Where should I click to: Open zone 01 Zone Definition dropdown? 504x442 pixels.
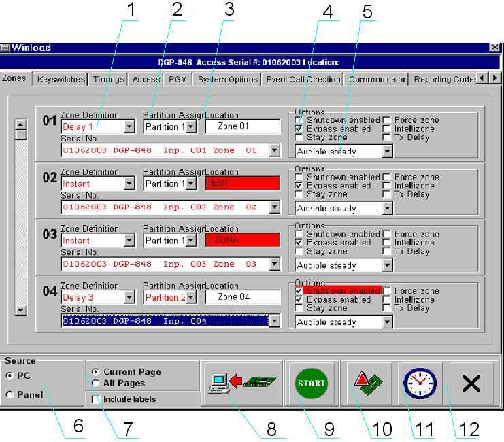(129, 126)
